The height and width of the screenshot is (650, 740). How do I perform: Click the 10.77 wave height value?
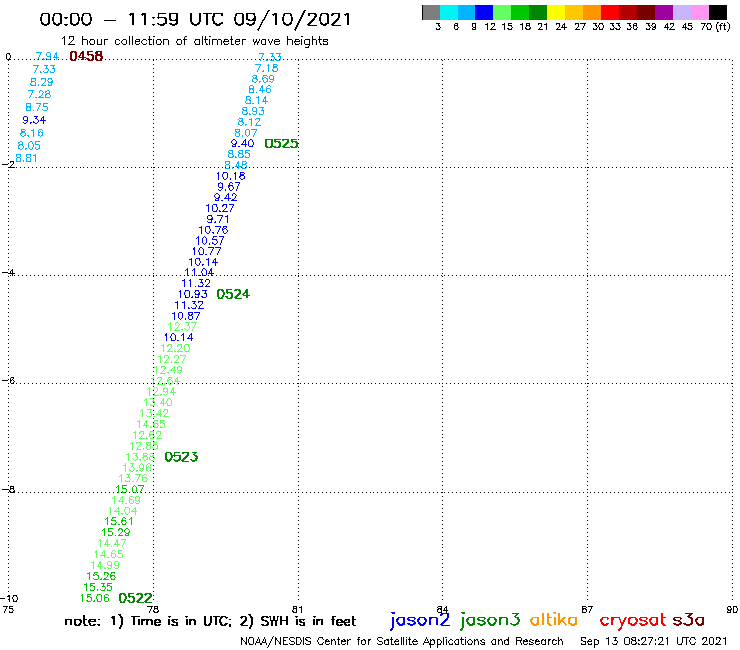(x=207, y=251)
